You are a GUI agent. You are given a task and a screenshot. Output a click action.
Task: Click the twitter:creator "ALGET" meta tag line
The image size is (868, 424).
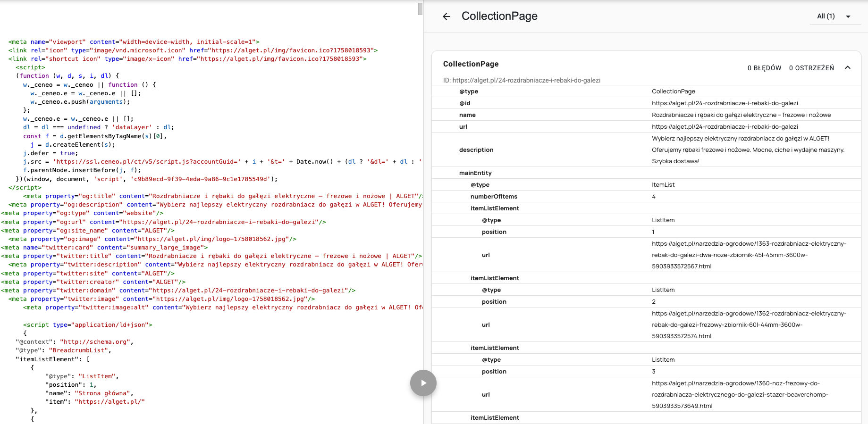tap(93, 282)
